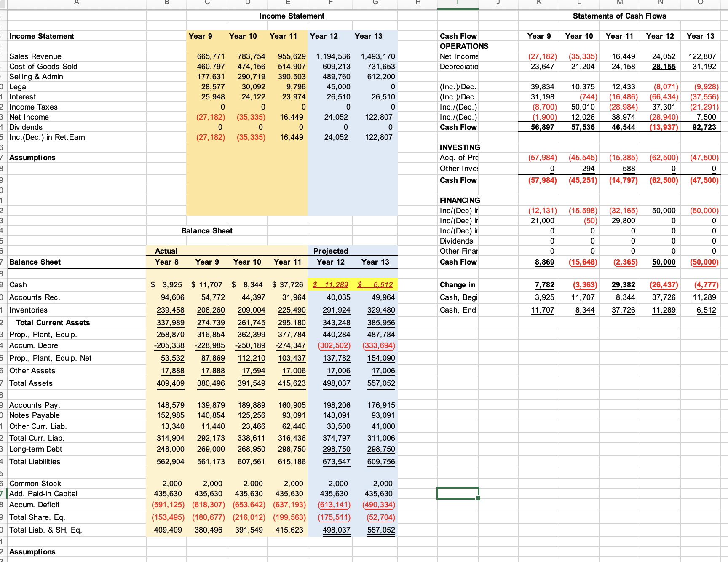This screenshot has width=728, height=562.
Task: Select Prop., Plant, Equip. Year 9 value 316,854
Action: [211, 335]
